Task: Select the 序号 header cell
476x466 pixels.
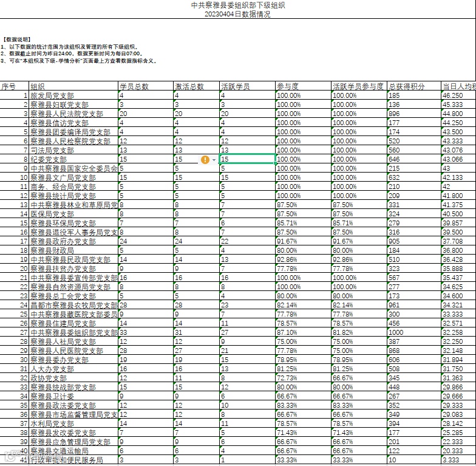Action: click(15, 86)
